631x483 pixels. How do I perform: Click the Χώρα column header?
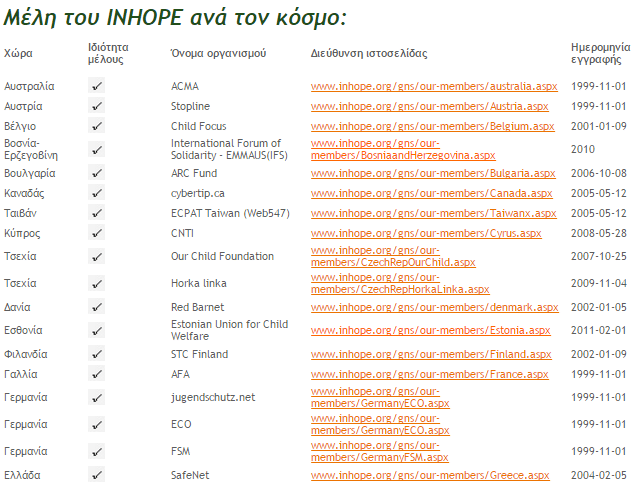(18, 53)
